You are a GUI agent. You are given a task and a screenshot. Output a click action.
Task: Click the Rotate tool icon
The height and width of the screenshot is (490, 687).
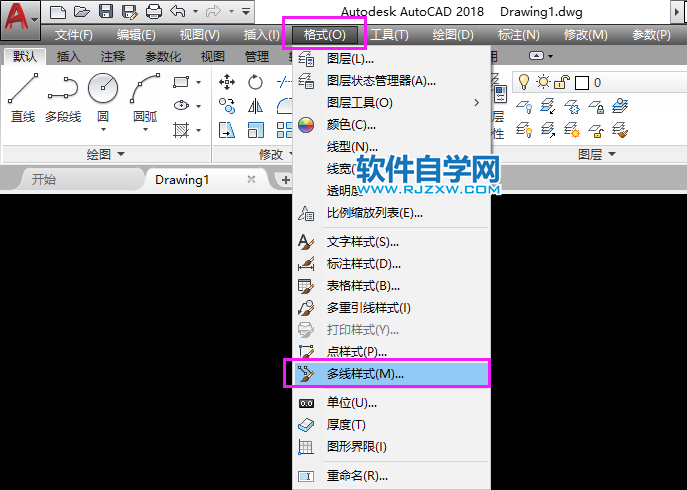tap(256, 82)
